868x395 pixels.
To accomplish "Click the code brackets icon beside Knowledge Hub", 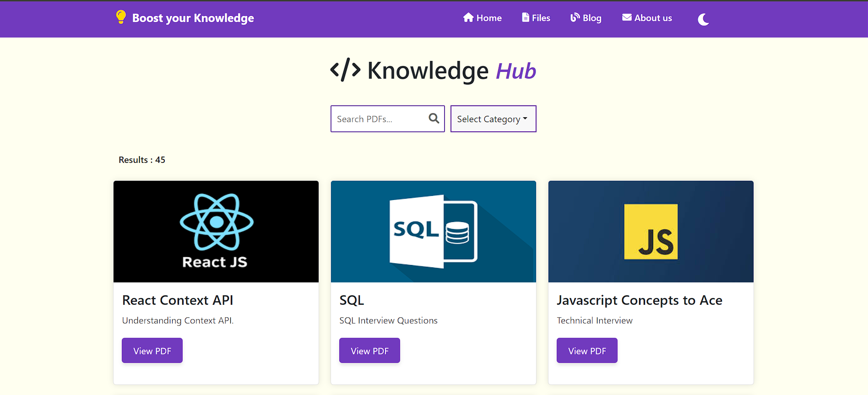I will (x=345, y=70).
